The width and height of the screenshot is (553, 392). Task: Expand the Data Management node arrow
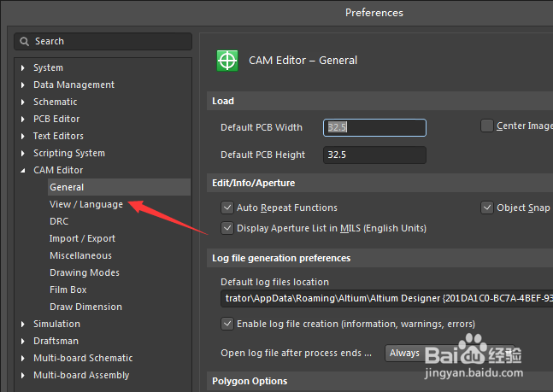tap(23, 85)
